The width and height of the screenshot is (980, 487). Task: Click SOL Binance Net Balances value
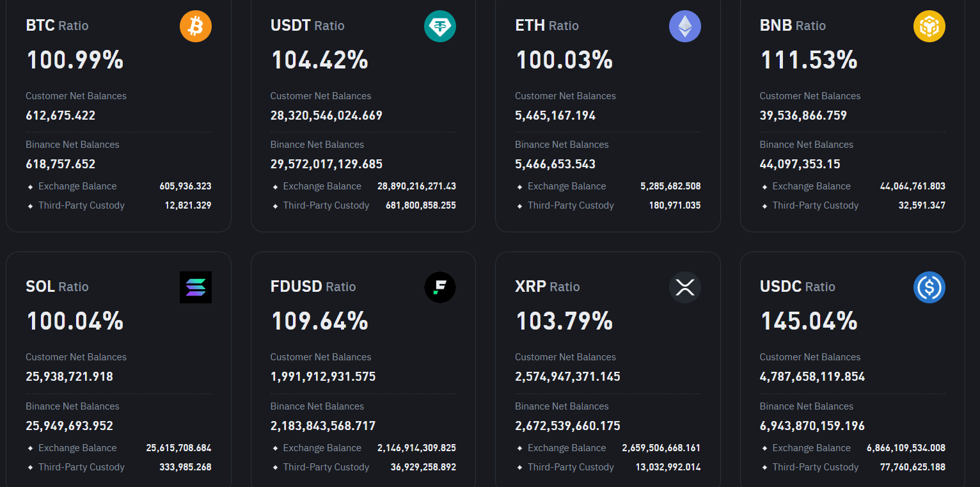tap(69, 426)
